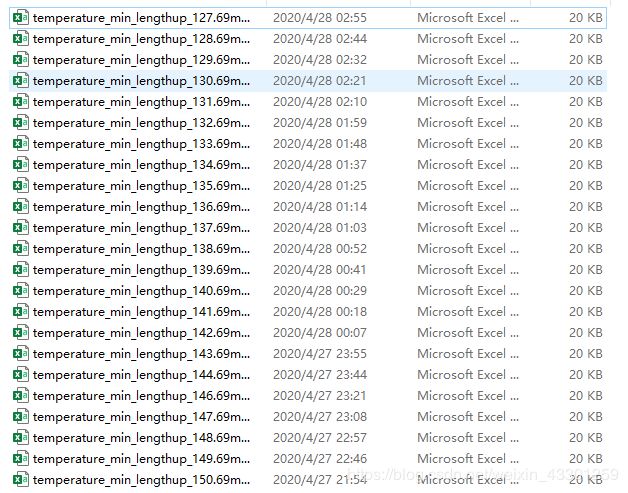
Task: Select file name temperature_min_lengthup_141.69m...
Action: click(x=141, y=312)
